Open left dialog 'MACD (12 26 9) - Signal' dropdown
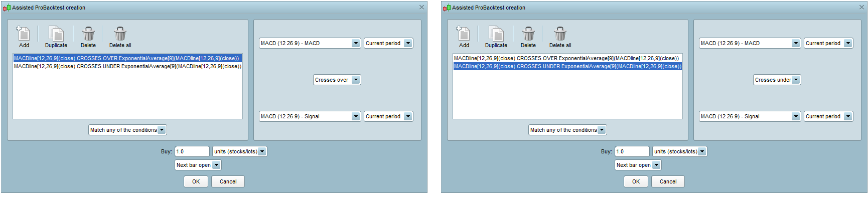 pos(356,116)
